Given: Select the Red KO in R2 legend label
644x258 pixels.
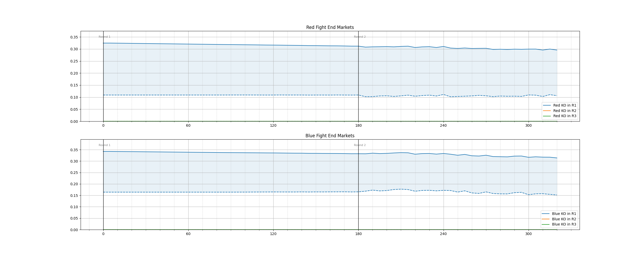Looking at the screenshot, I should coord(565,111).
